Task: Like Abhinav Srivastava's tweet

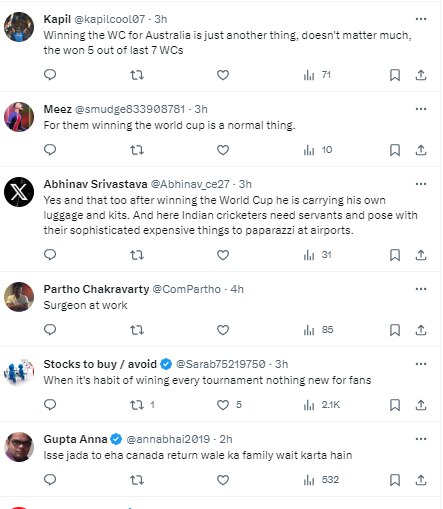Action: [x=223, y=255]
